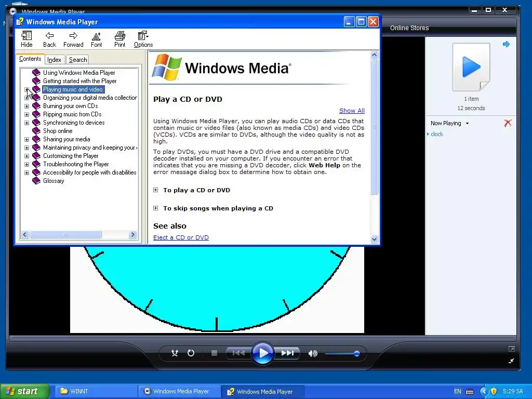The height and width of the screenshot is (399, 532).
Task: Select 'Playing music and video' topic
Action: click(x=73, y=89)
